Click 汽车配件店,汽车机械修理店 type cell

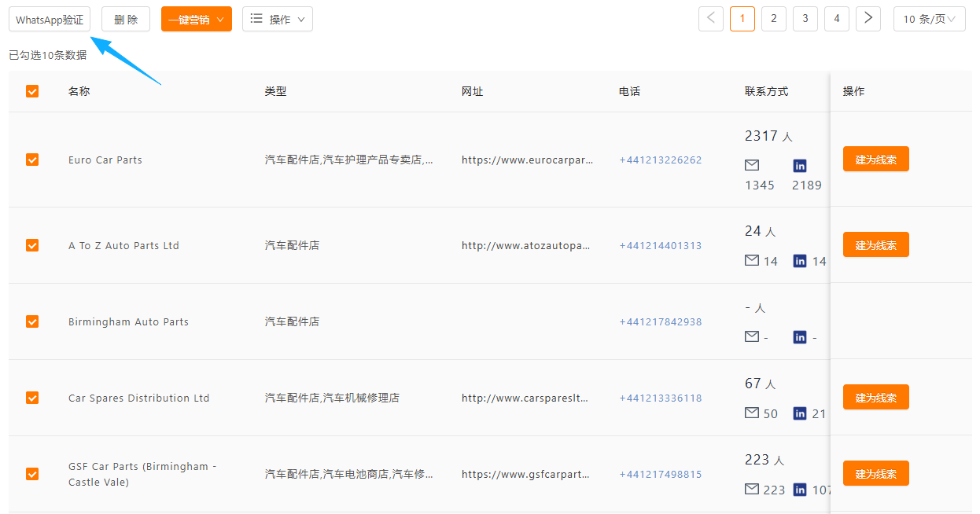pos(332,398)
